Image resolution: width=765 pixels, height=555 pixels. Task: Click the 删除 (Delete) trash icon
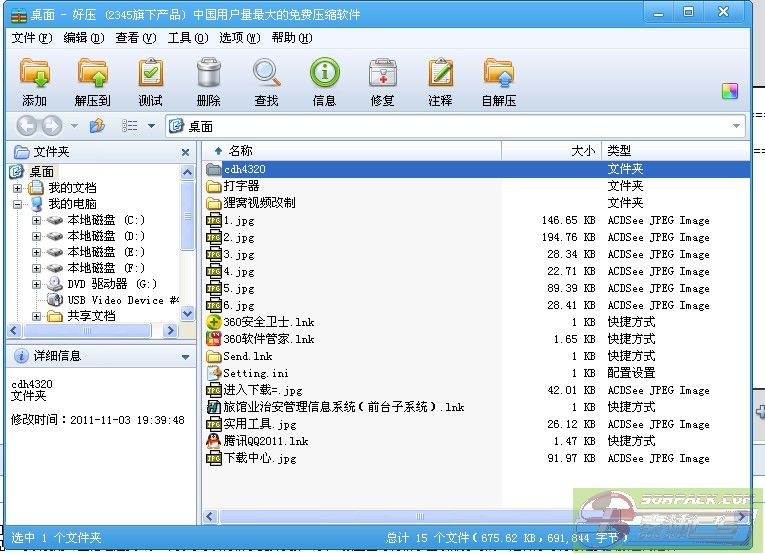tap(208, 75)
